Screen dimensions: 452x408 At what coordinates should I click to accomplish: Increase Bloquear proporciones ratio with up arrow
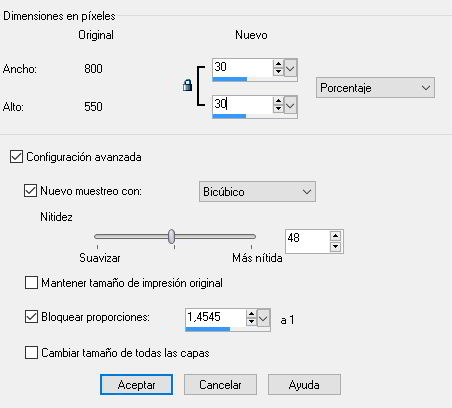coord(251,314)
